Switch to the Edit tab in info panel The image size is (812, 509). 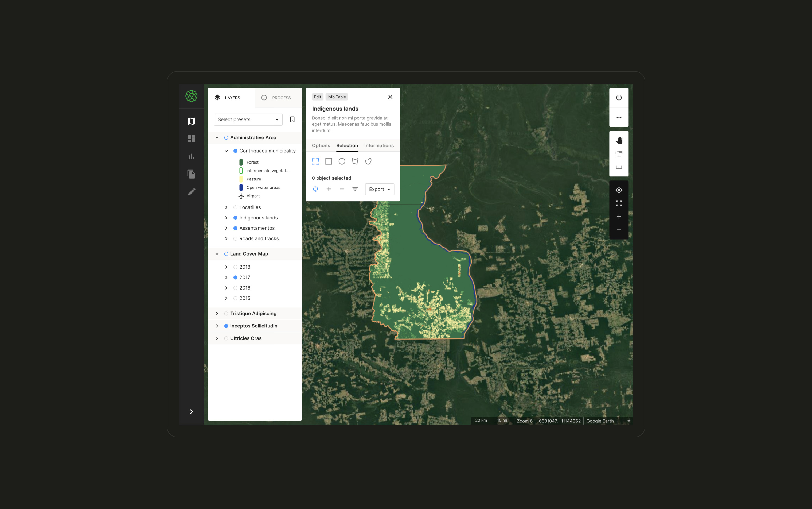[x=318, y=97]
